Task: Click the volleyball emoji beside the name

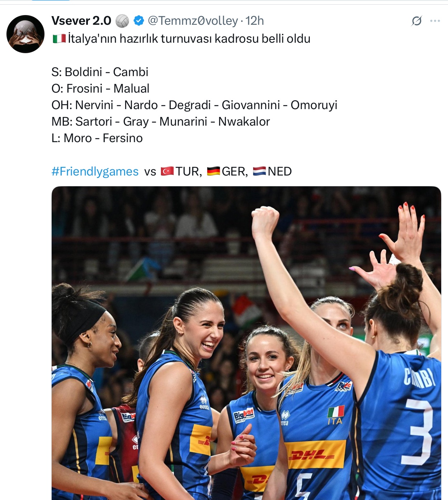Action: point(122,21)
